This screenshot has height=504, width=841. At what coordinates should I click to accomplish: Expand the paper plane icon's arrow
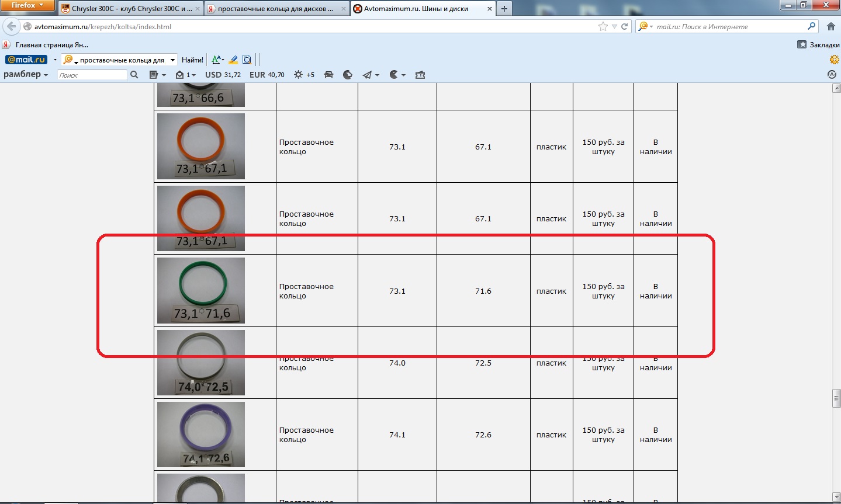[377, 75]
